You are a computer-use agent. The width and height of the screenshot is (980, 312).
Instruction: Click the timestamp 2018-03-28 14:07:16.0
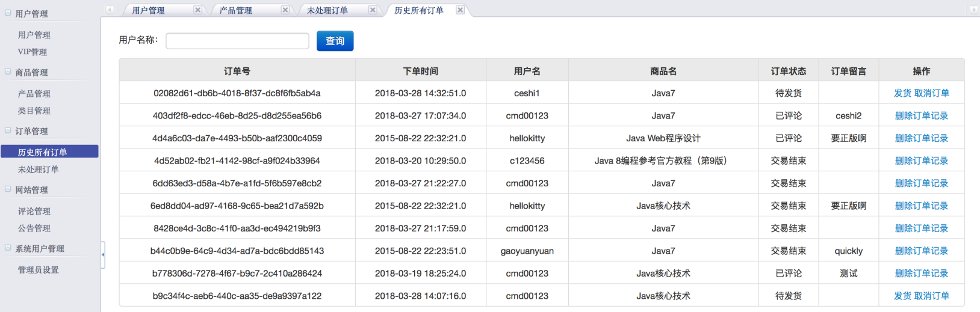[421, 296]
